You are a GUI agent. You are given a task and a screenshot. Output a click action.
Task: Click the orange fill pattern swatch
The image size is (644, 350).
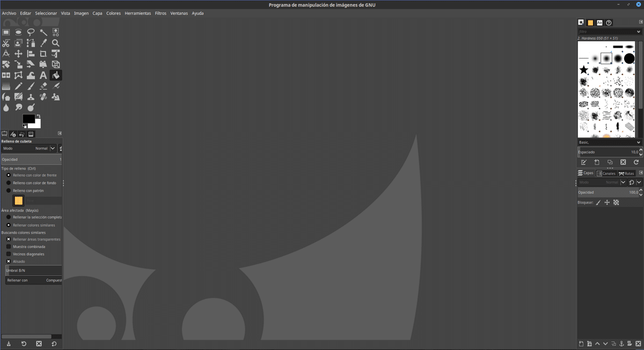[19, 200]
